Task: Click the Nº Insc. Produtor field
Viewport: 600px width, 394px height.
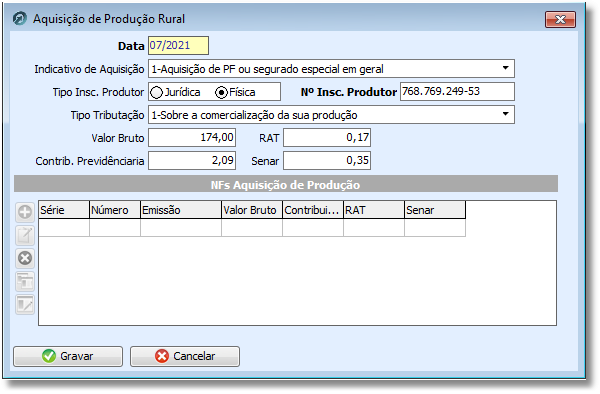Action: point(457,91)
